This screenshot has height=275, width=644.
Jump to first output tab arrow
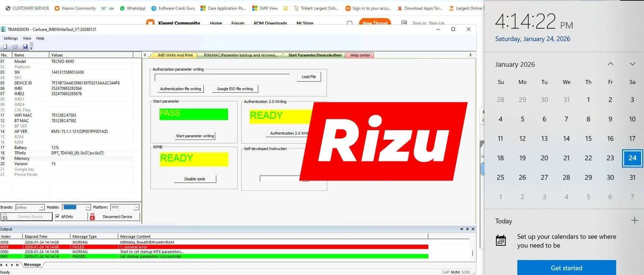(x=2, y=265)
